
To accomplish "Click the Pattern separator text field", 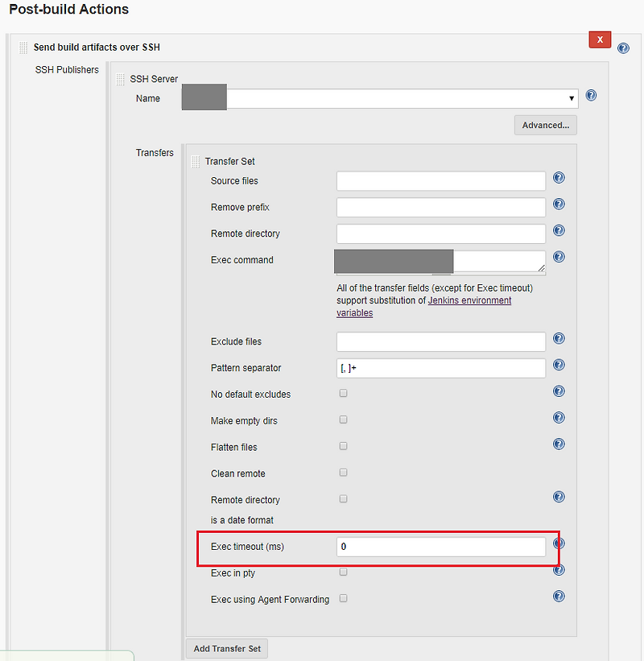I will point(441,368).
